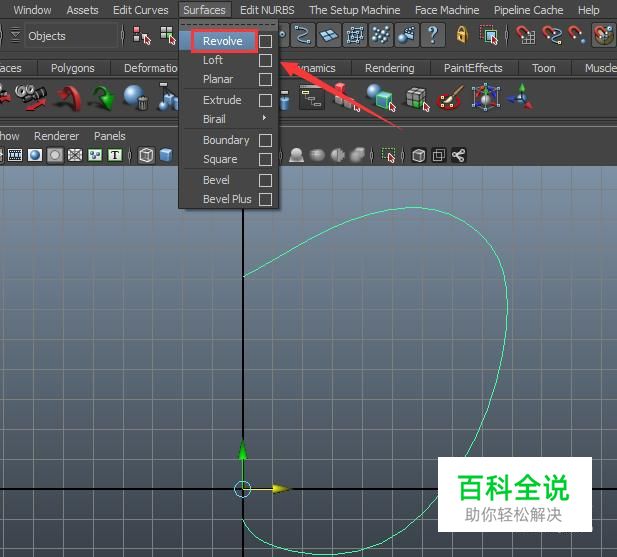Toggle the film gate viewport icon
This screenshot has height=557, width=617.
click(15, 155)
